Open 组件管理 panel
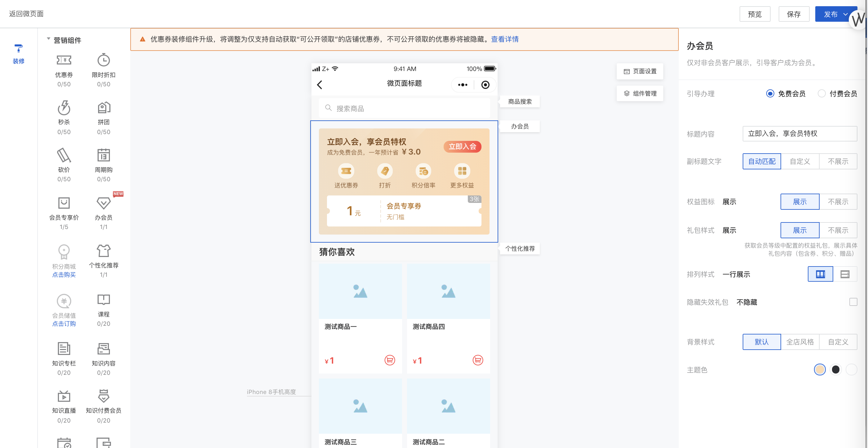The height and width of the screenshot is (448, 868). coord(640,93)
